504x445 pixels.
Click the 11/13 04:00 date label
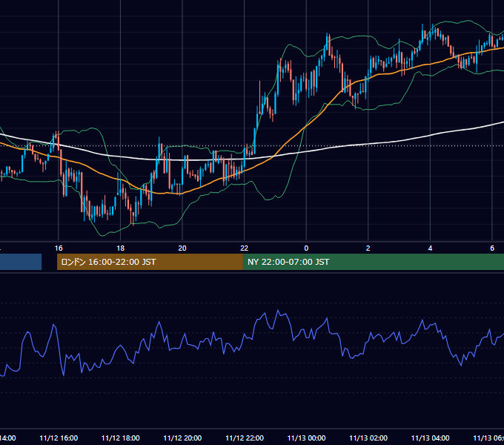tap(431, 438)
